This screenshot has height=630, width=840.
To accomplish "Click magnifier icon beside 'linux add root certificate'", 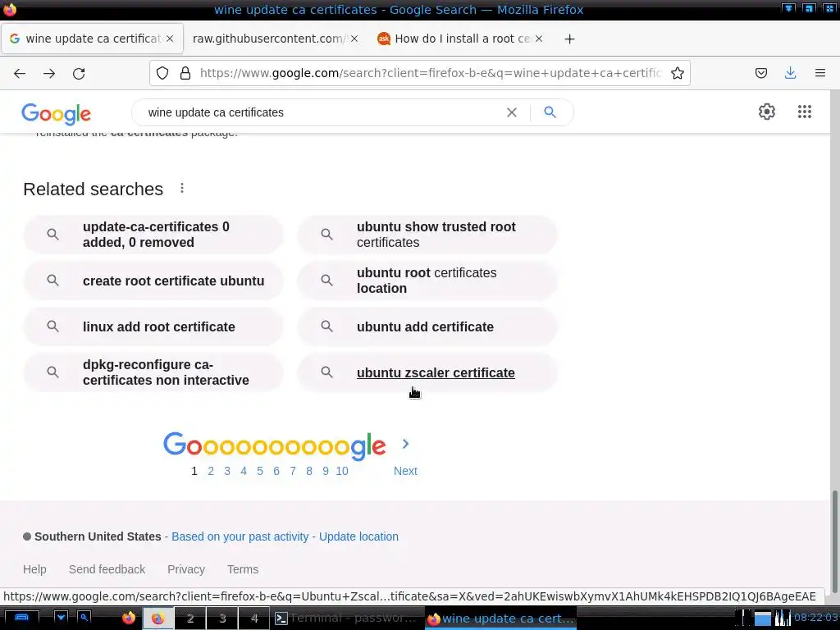I will (52, 326).
